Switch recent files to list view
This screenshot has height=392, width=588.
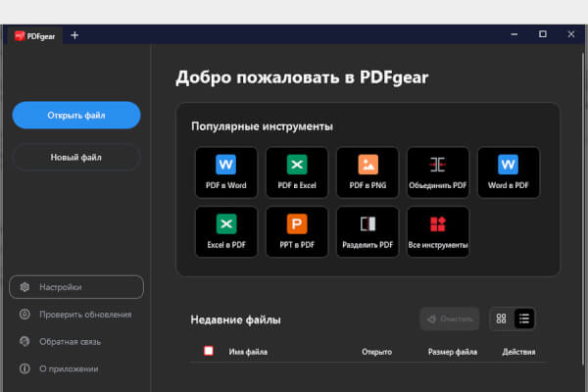coord(524,318)
